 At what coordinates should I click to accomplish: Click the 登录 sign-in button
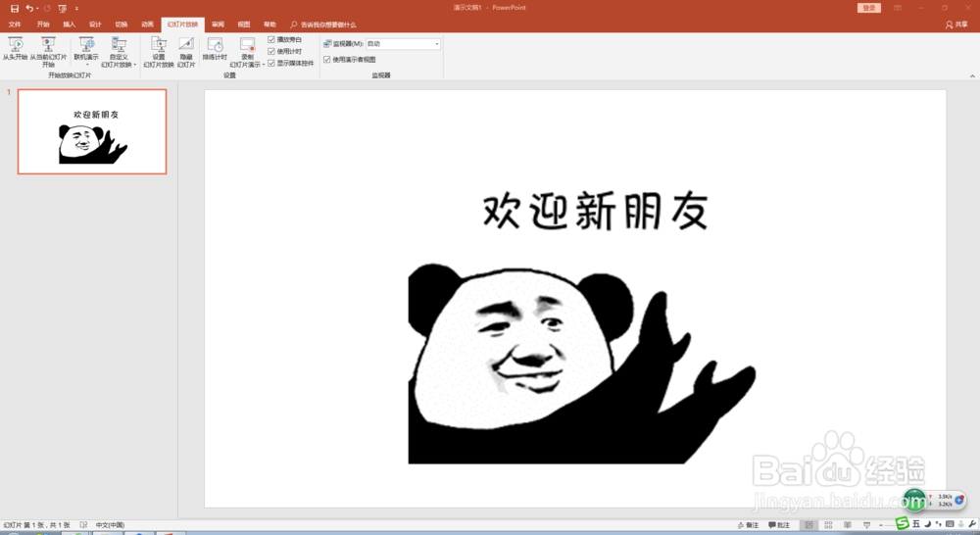pos(869,8)
